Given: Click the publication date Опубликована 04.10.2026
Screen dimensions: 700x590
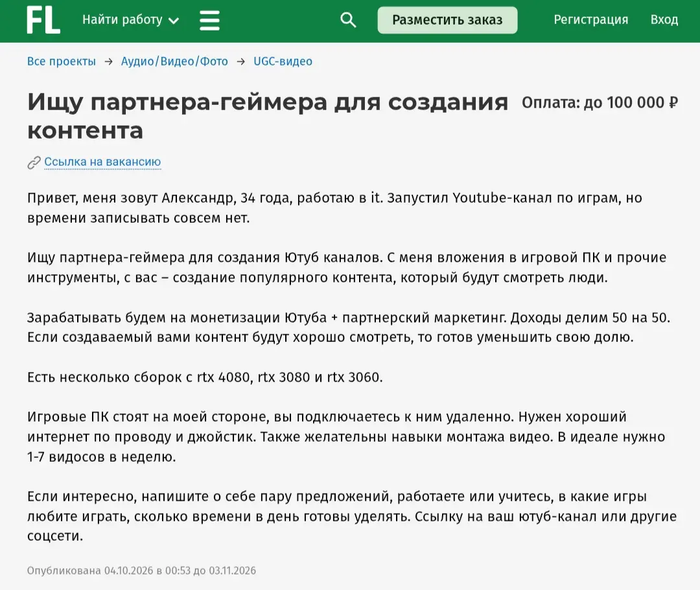Looking at the screenshot, I should 141,571.
